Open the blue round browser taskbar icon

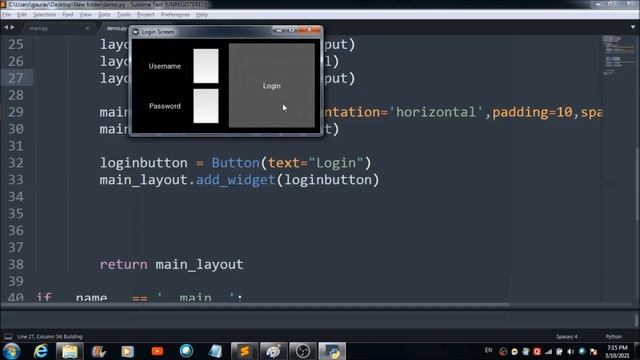point(186,351)
